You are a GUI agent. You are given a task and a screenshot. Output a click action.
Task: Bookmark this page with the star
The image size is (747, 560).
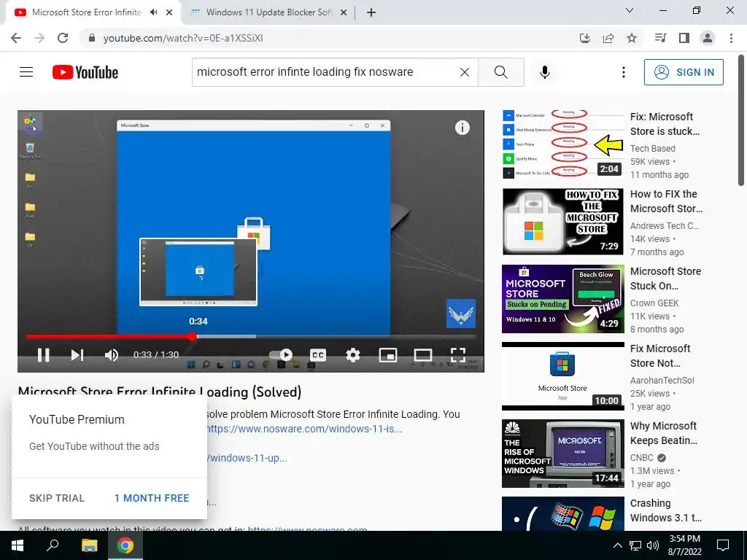point(632,38)
